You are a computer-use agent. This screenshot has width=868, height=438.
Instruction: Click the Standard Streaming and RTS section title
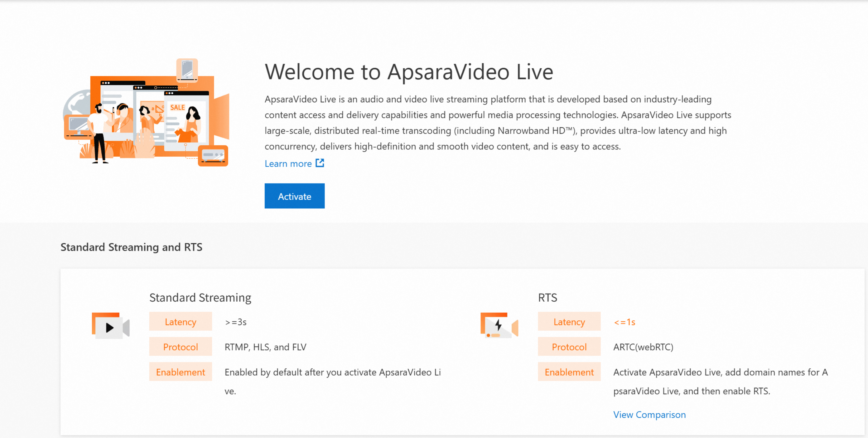(x=131, y=247)
